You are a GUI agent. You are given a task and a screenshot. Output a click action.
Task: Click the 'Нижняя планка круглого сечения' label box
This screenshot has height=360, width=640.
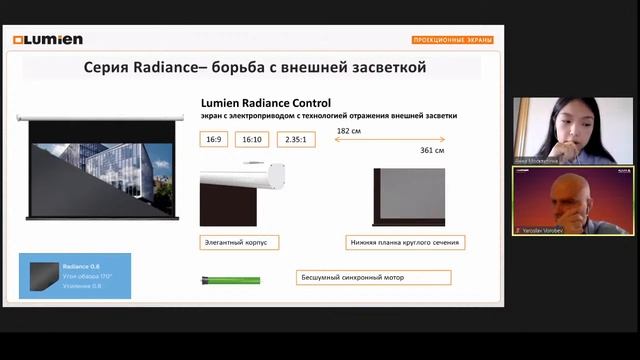405,242
